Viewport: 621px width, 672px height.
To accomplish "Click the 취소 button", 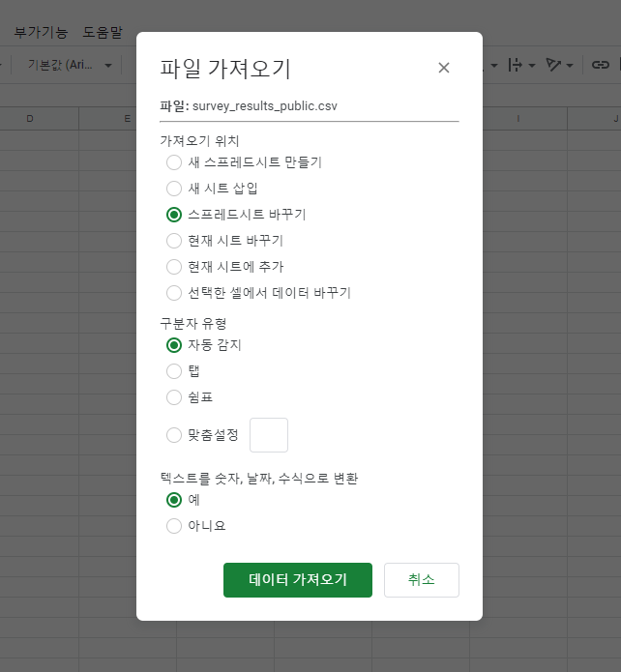I will point(422,580).
